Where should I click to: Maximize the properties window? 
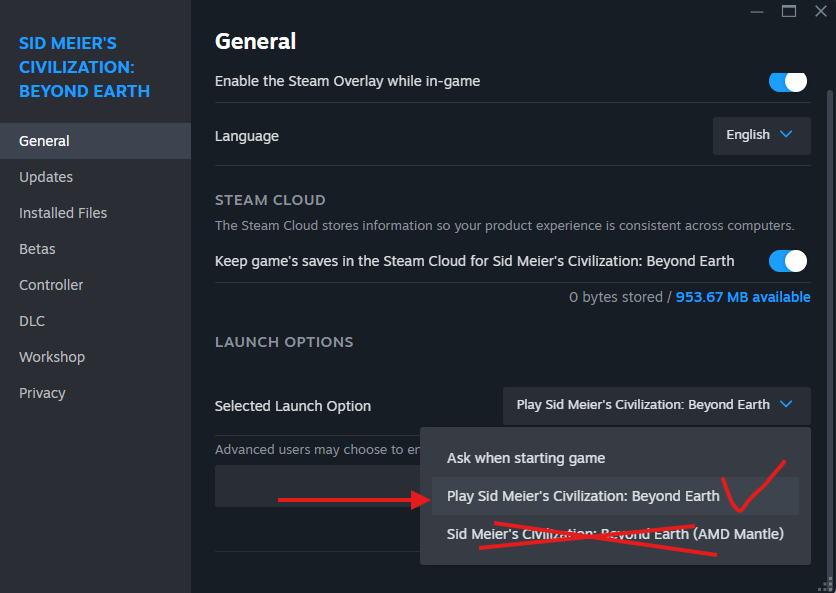789,11
